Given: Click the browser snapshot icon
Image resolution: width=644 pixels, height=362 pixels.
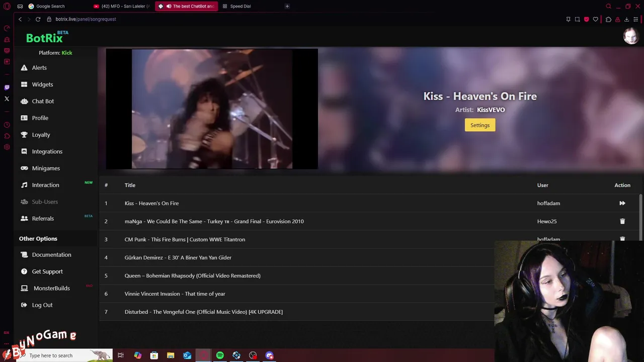Looking at the screenshot, I should point(577,19).
